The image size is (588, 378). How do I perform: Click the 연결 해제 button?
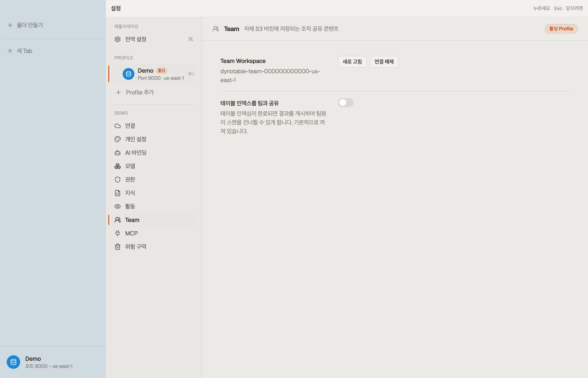[384, 62]
